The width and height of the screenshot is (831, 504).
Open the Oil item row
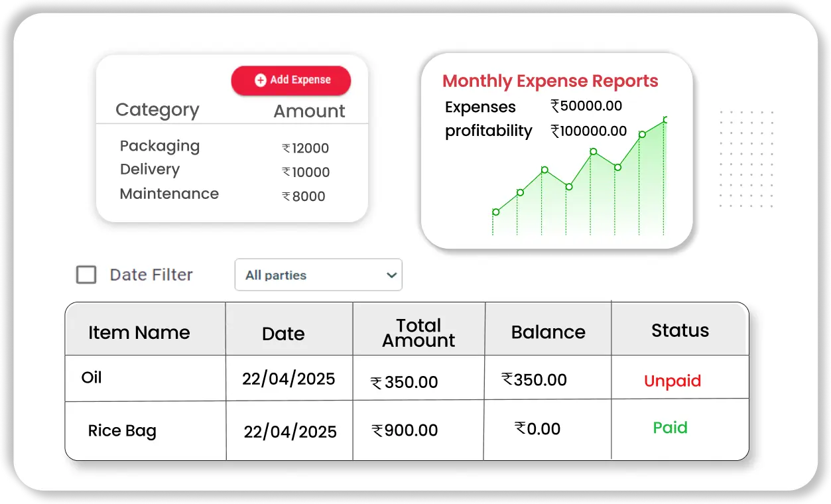(x=92, y=378)
